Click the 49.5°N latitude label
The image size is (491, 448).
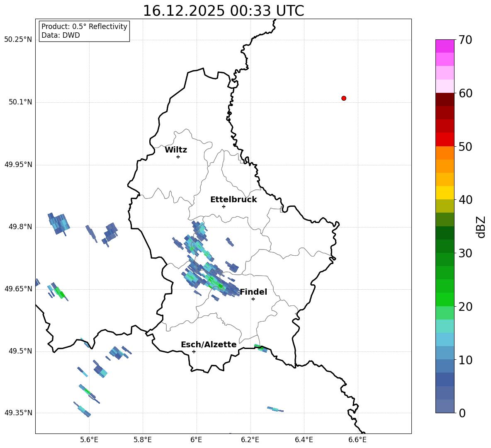point(20,351)
